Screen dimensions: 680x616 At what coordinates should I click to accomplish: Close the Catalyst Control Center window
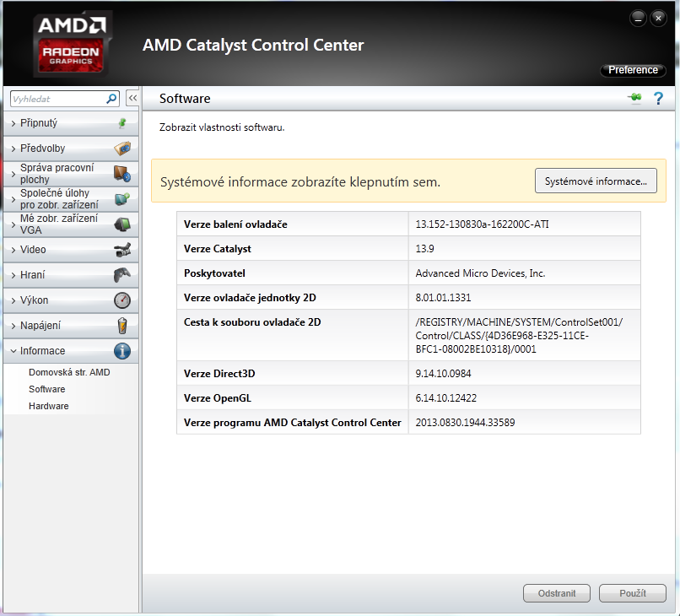[658, 19]
